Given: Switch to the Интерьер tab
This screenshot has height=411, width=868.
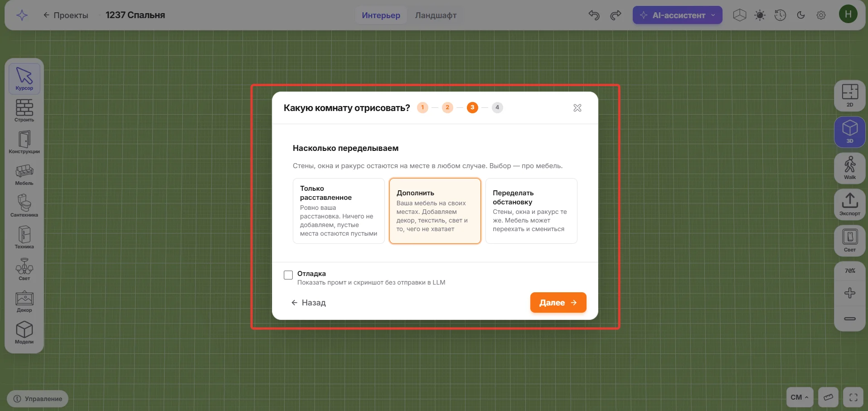Looking at the screenshot, I should 381,15.
